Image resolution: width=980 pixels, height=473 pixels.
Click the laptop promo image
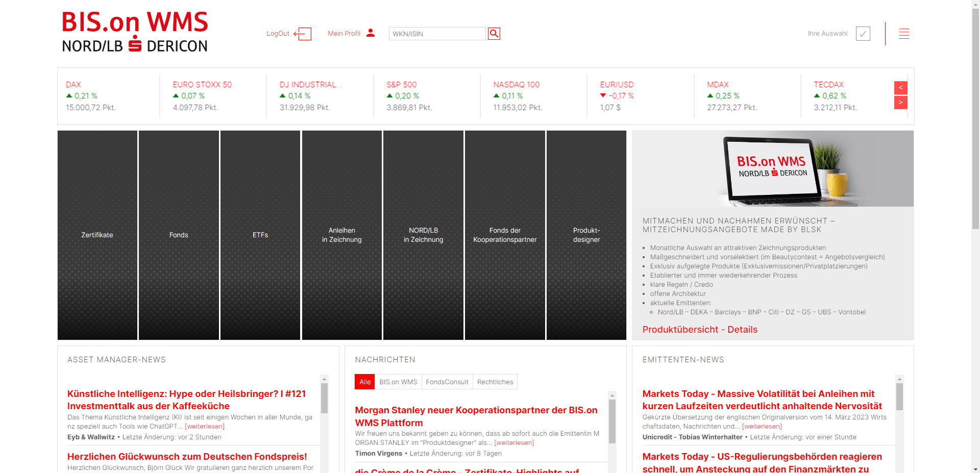(773, 169)
